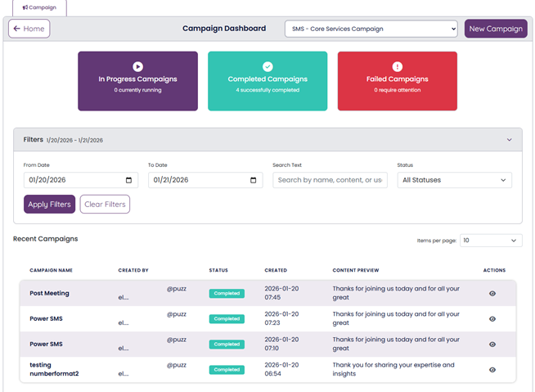Expand the All Statuses dropdown
Screen dimensions: 535x392
[454, 180]
